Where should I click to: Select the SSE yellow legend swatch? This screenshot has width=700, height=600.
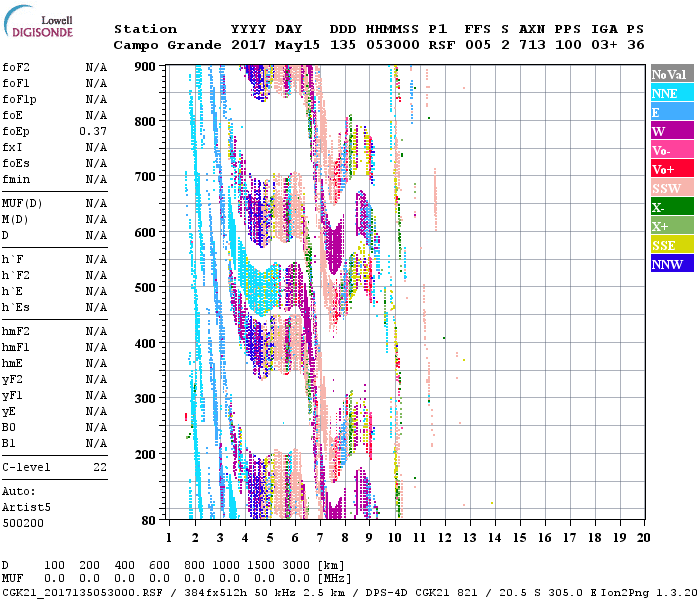[x=669, y=245]
